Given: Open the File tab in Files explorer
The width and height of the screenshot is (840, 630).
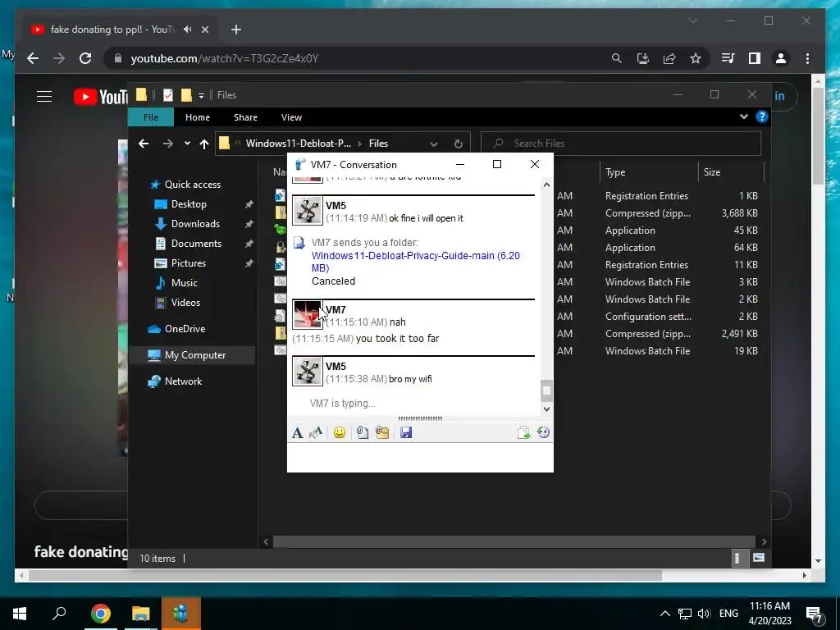Looking at the screenshot, I should tap(151, 117).
